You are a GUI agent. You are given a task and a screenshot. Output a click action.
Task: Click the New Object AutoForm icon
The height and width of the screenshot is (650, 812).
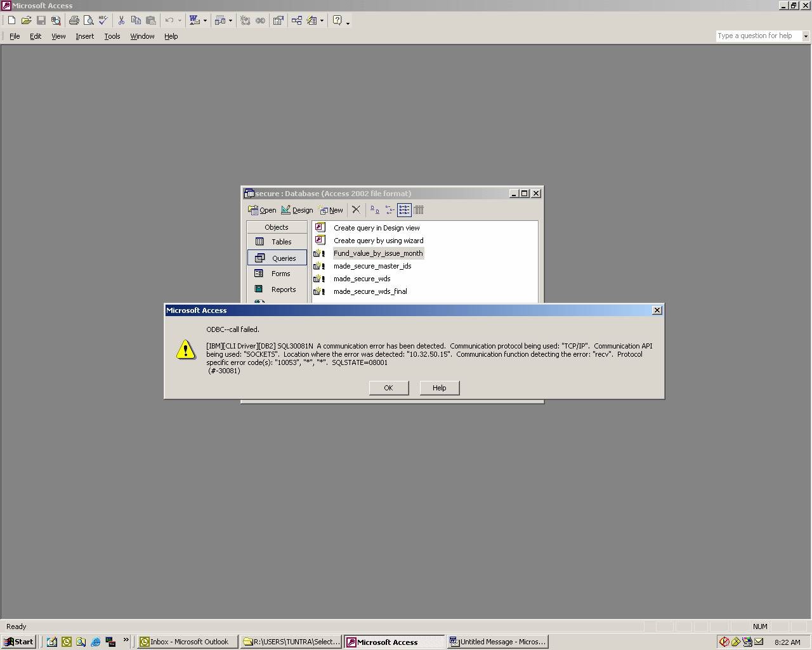pos(311,20)
